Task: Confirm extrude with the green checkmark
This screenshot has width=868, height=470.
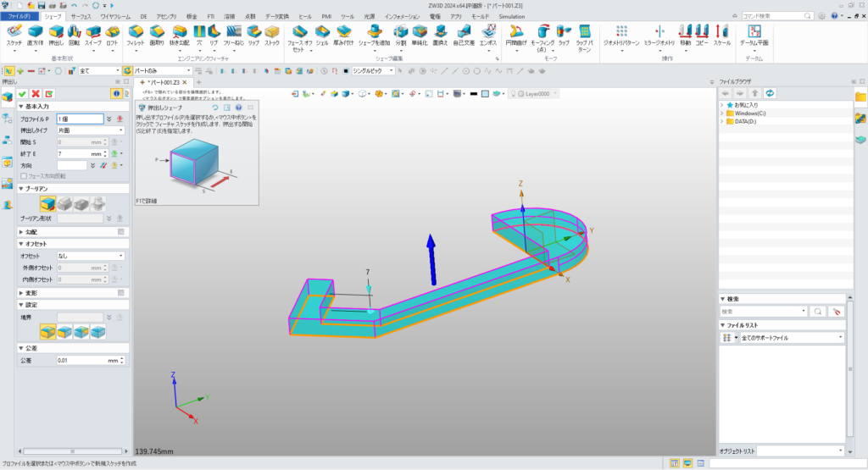Action: pos(23,93)
